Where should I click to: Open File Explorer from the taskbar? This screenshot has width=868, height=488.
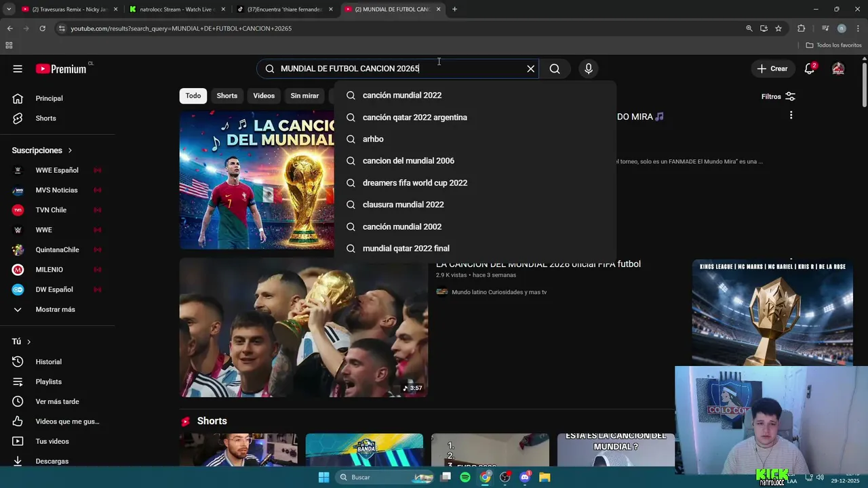click(x=545, y=477)
